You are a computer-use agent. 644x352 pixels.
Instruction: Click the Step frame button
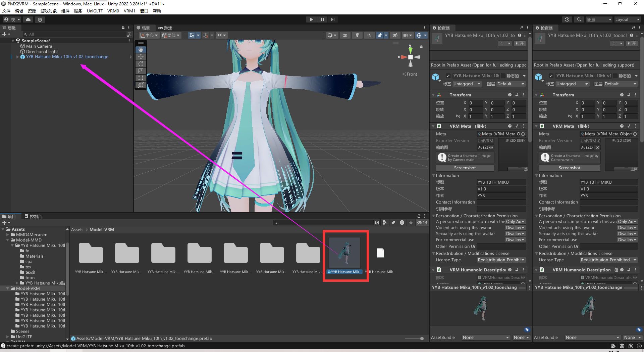[x=332, y=19]
